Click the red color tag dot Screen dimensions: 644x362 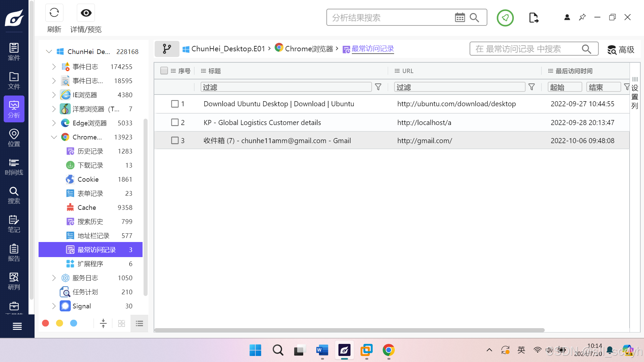point(46,323)
